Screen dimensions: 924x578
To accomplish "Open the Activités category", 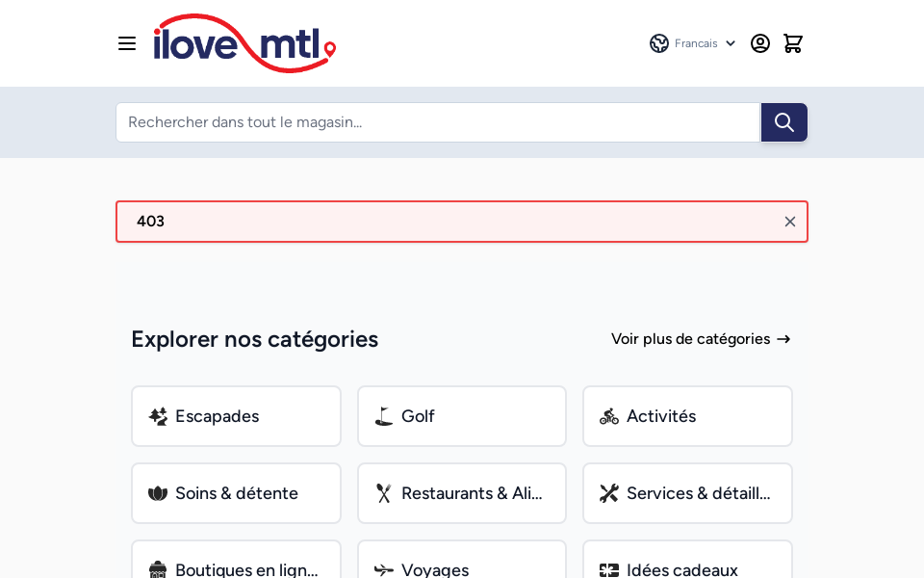I will (x=687, y=416).
